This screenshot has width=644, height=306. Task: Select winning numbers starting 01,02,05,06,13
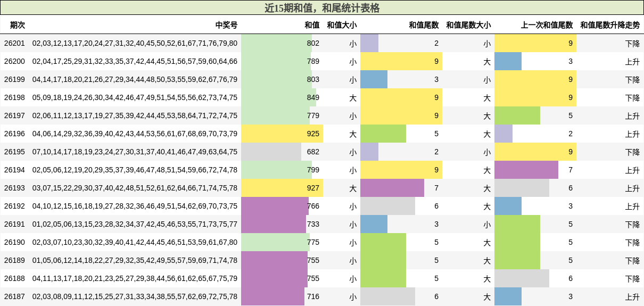pyautogui.click(x=135, y=224)
